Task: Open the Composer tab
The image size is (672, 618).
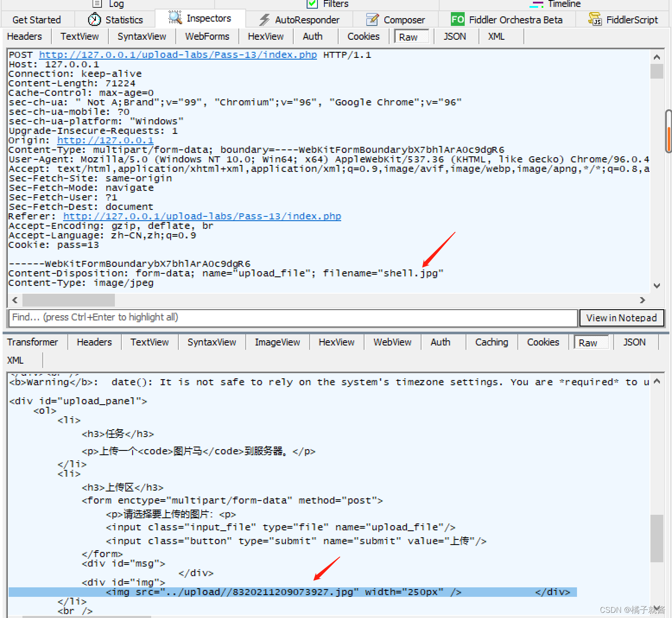Action: [396, 20]
